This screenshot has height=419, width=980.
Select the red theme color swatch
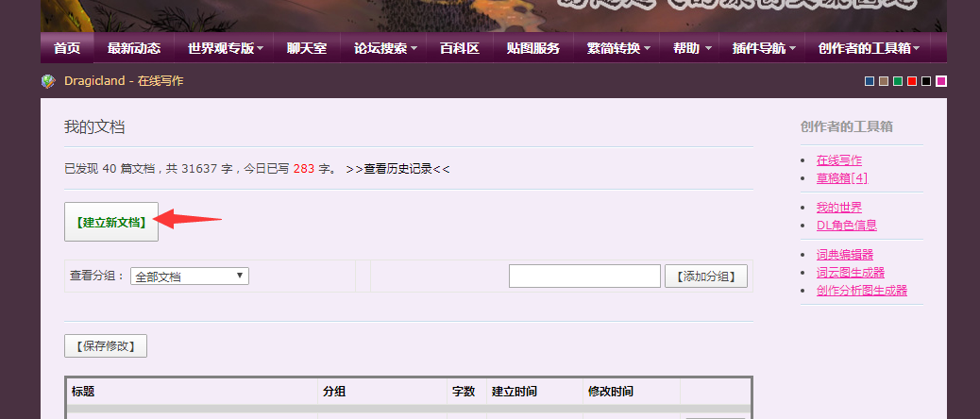click(912, 81)
